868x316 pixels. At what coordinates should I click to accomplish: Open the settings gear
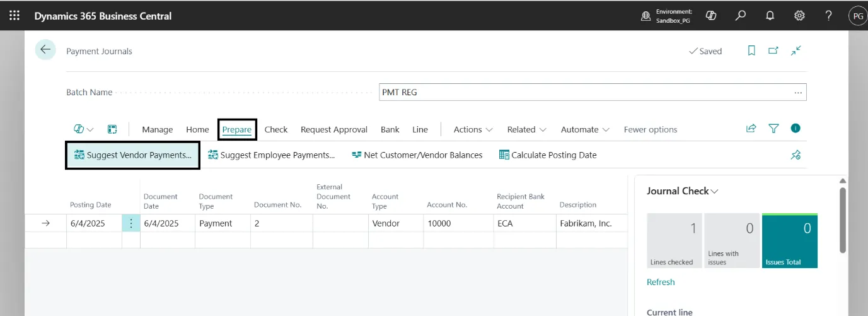[x=799, y=16]
